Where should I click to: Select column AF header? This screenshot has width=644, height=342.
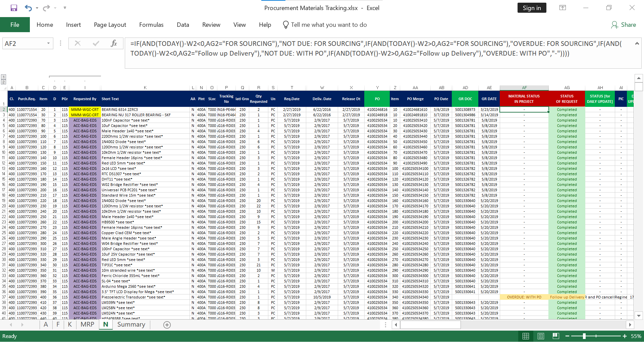click(524, 88)
